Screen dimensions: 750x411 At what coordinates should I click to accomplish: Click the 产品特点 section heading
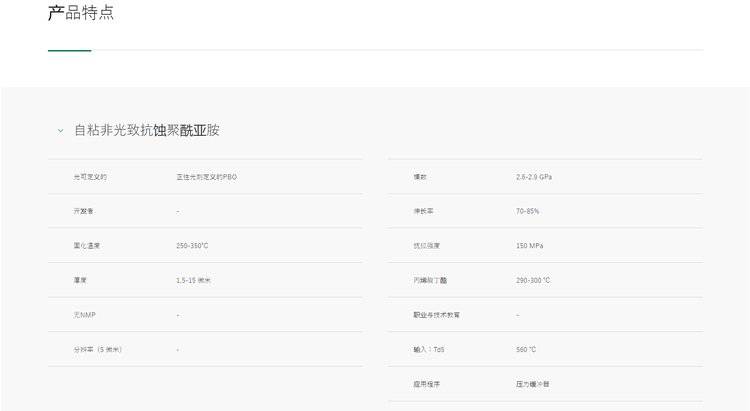[x=81, y=14]
